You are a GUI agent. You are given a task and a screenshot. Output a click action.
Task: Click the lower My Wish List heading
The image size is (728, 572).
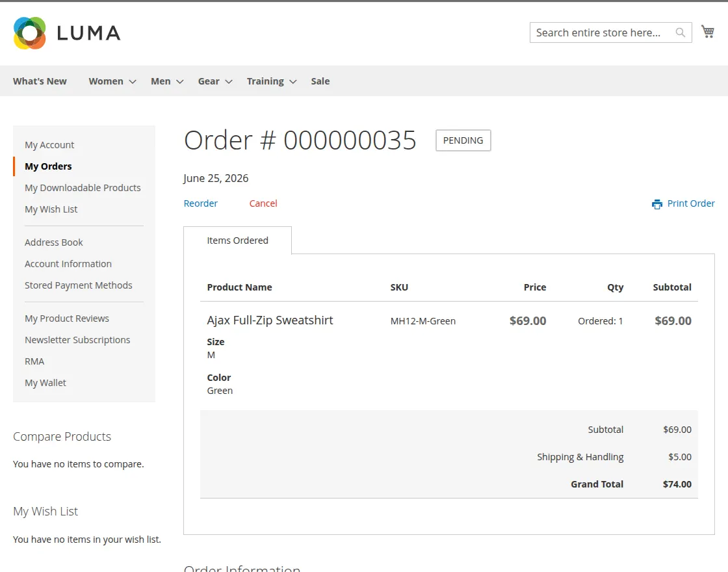[x=45, y=511]
